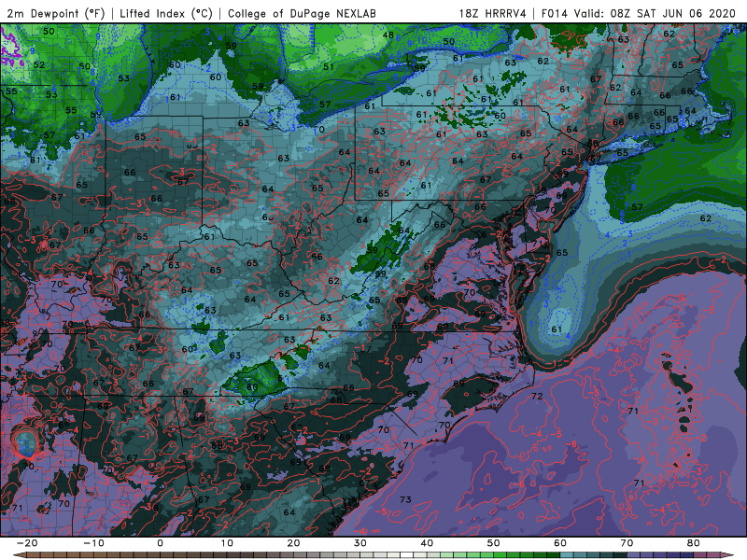Click the "40" color scale label
Screen dimensions: 747x560
point(427,543)
